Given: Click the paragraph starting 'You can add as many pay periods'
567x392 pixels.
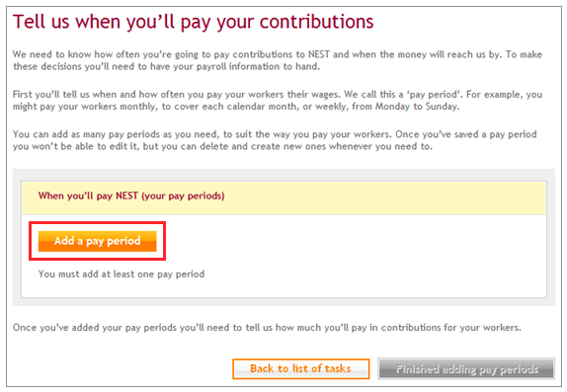Looking at the screenshot, I should [275, 140].
